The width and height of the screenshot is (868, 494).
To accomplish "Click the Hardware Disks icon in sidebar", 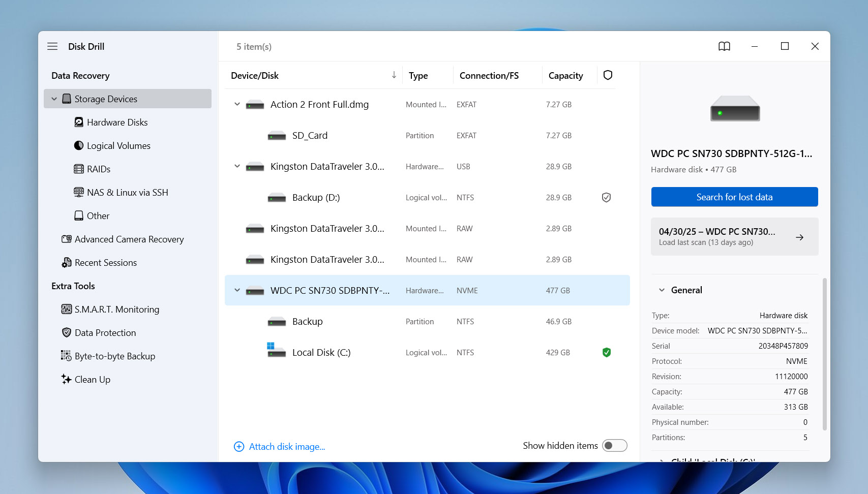I will [79, 122].
